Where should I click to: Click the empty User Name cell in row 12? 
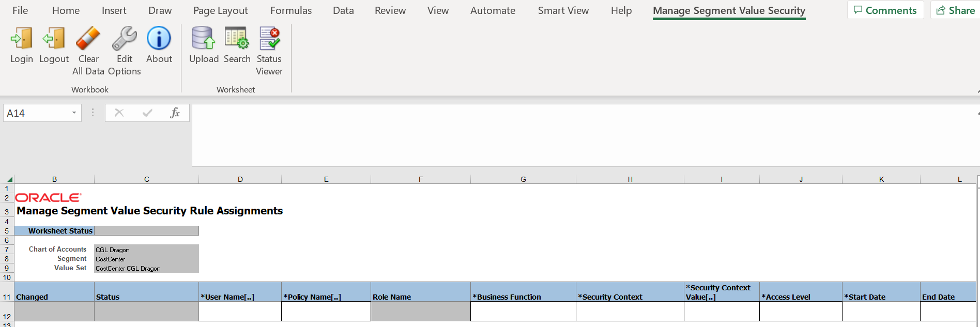pyautogui.click(x=240, y=312)
